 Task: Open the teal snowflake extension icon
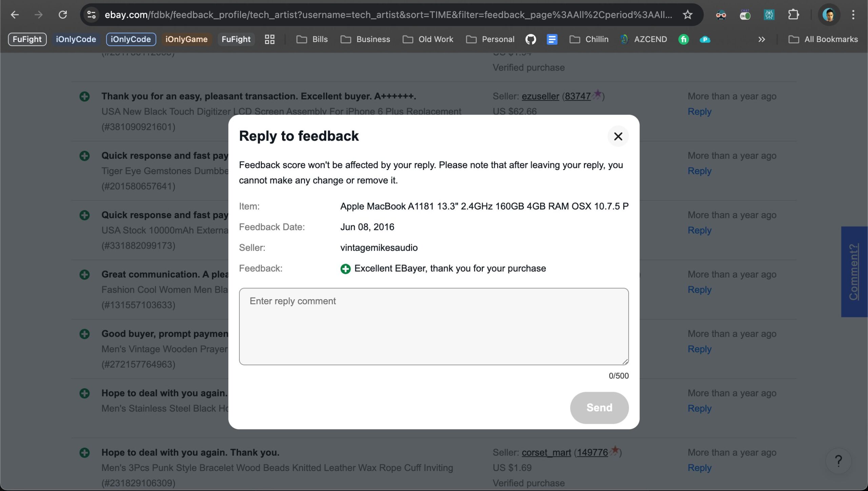click(769, 15)
